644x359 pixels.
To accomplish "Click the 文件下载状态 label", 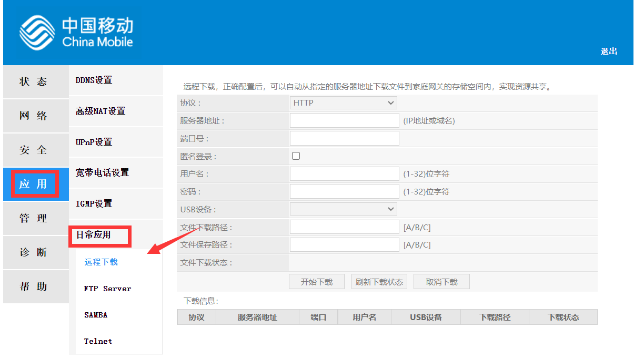I will [x=206, y=262].
